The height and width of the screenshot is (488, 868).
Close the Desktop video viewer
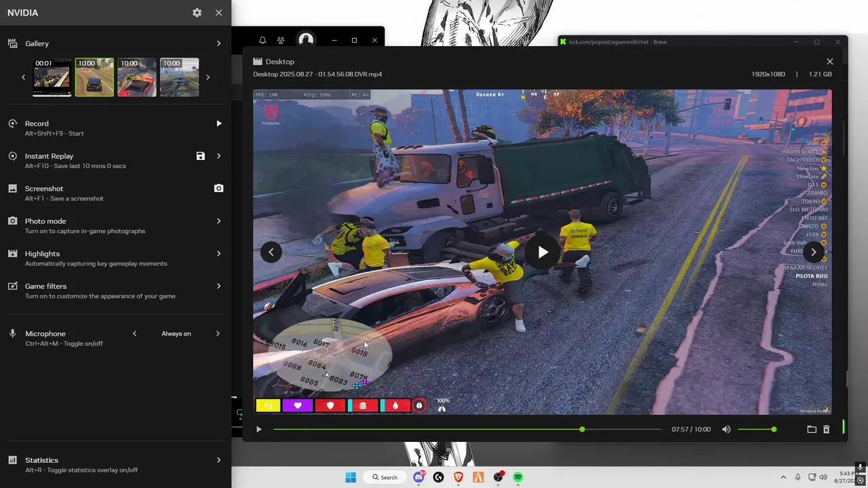tap(830, 62)
